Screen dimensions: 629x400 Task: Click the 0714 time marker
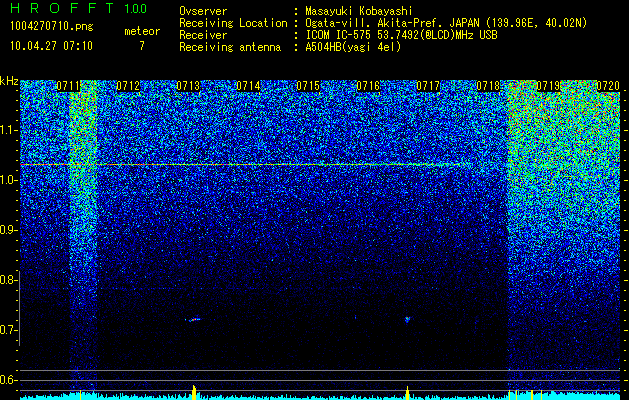pos(248,86)
